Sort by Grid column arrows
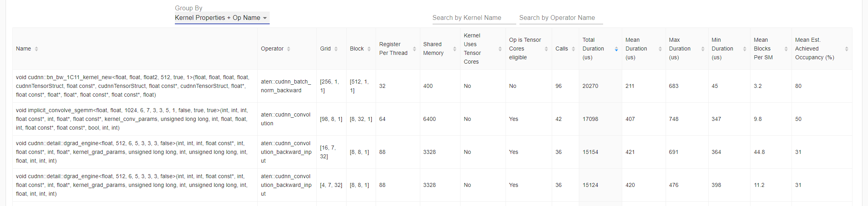The height and width of the screenshot is (206, 868). pyautogui.click(x=336, y=49)
